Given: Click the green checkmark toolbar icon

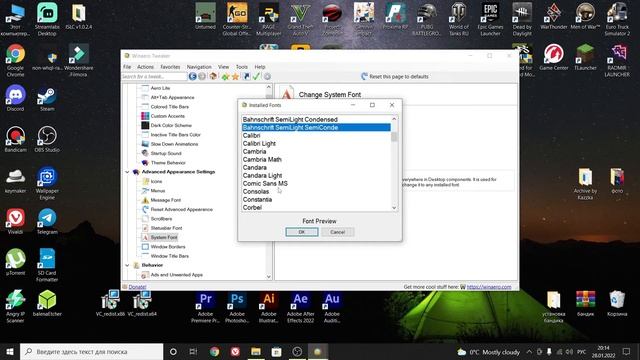Looking at the screenshot, I should (256, 76).
